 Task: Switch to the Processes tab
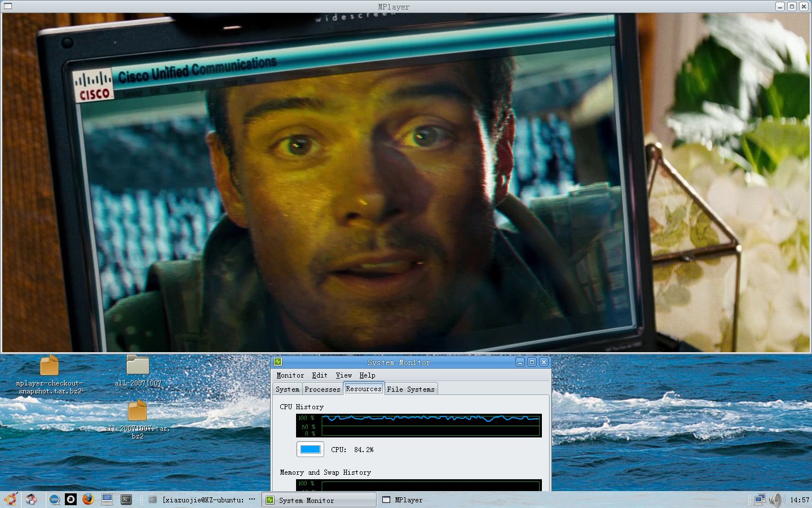tap(323, 389)
